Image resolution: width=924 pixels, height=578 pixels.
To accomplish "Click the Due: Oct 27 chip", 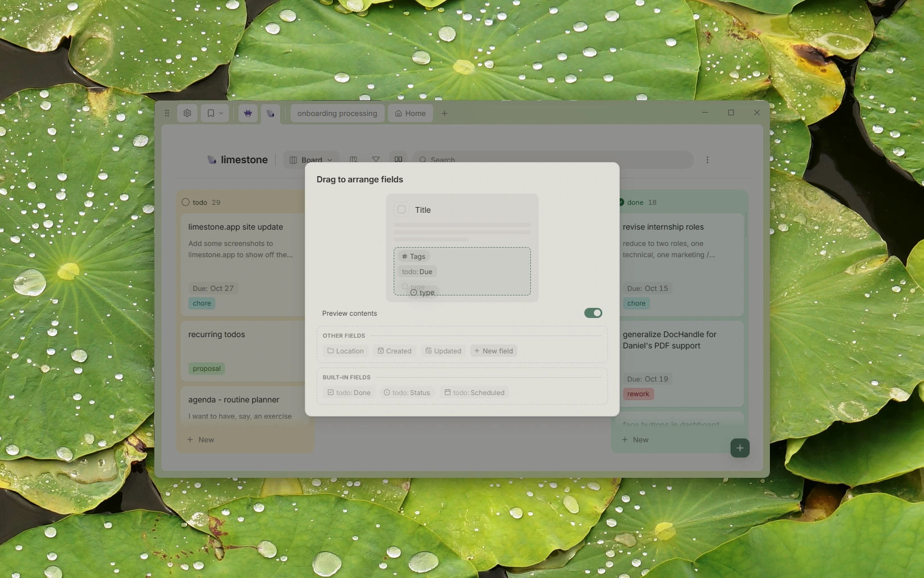I will pos(213,288).
